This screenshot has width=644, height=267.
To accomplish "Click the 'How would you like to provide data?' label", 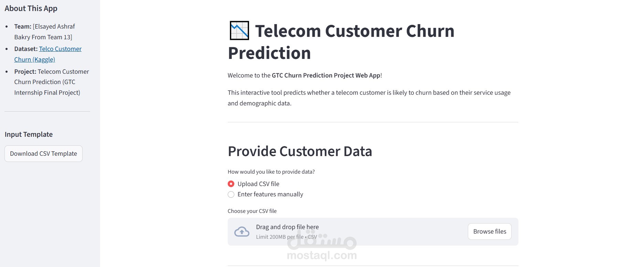I will point(271,172).
